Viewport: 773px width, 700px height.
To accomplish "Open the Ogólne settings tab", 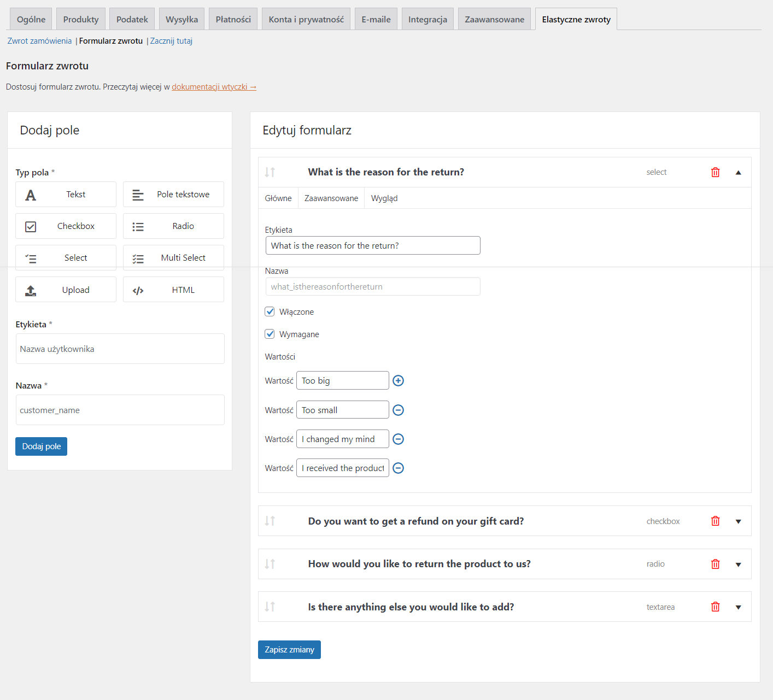I will click(x=31, y=19).
